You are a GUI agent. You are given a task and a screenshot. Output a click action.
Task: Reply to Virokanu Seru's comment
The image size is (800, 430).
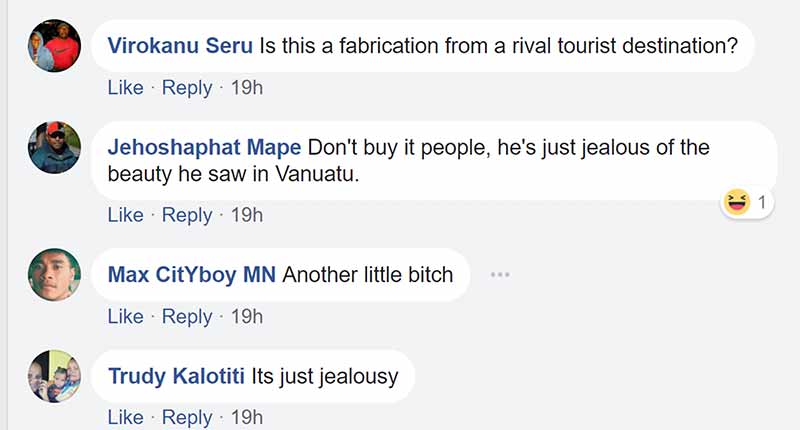(186, 88)
